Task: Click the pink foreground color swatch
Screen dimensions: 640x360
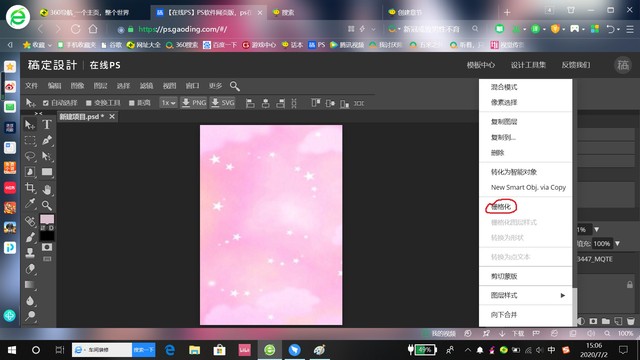Action: (47, 220)
